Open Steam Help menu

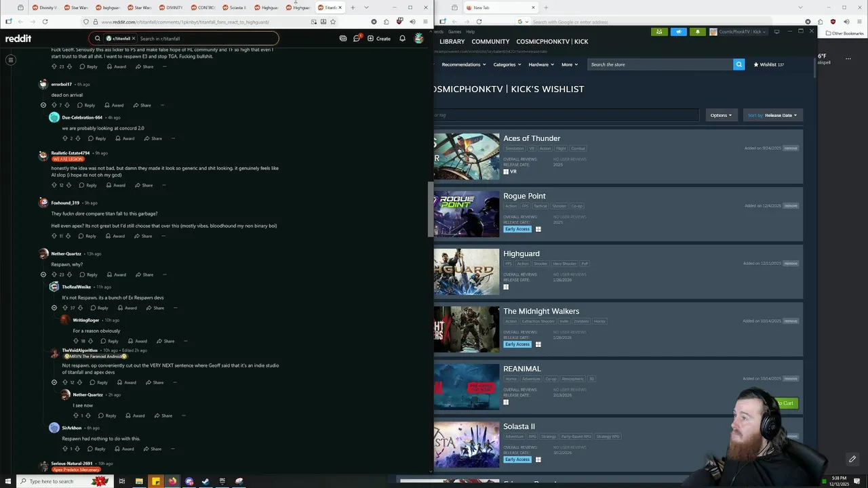coord(470,31)
